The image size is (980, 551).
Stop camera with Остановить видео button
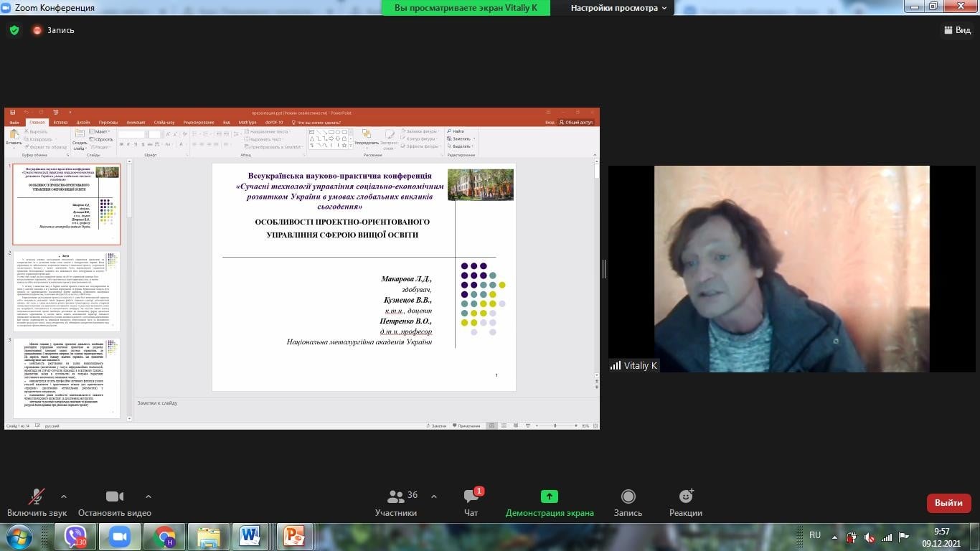click(115, 497)
